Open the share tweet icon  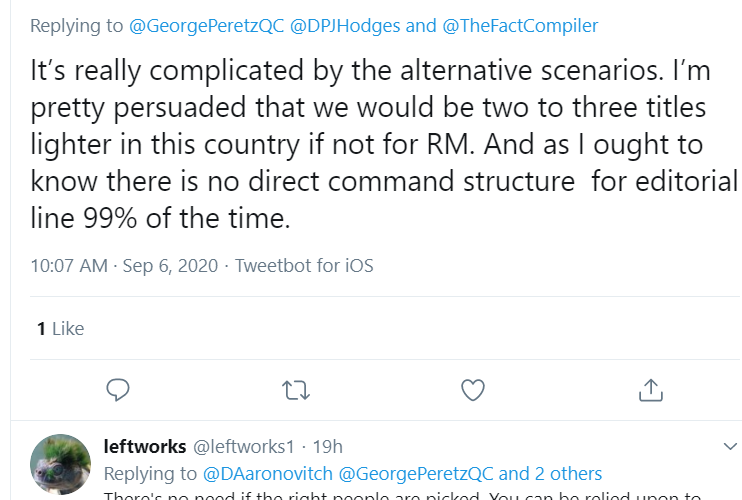click(x=651, y=389)
